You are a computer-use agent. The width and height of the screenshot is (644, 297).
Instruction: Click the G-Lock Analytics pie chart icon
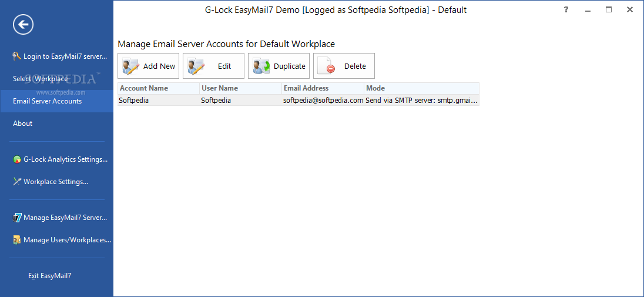pos(17,159)
